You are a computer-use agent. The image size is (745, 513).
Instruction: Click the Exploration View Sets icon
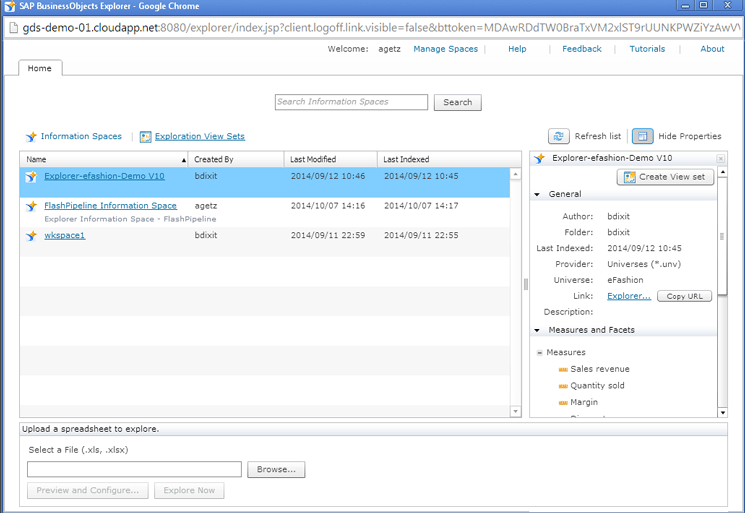click(x=146, y=137)
